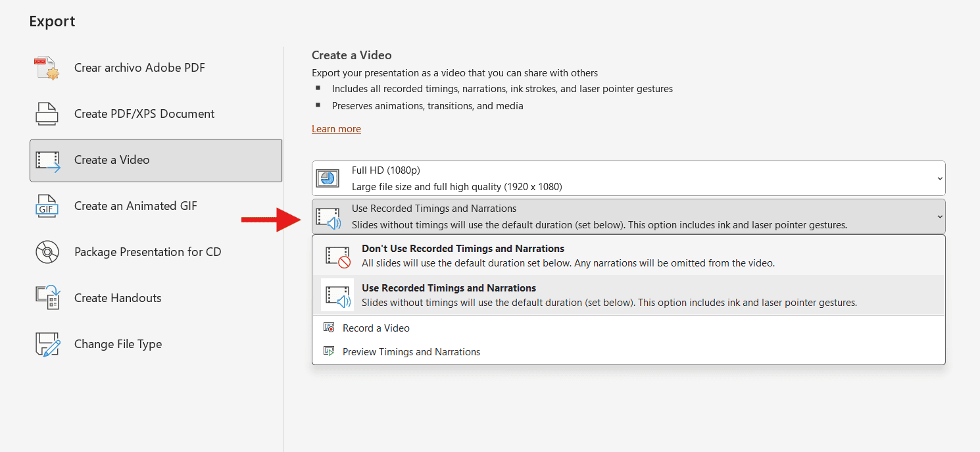The image size is (980, 452).
Task: Select Record a Video menu entry
Action: point(376,328)
